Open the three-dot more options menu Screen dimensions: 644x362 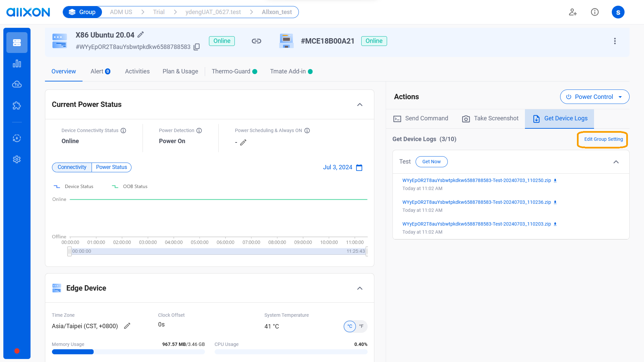(x=614, y=41)
